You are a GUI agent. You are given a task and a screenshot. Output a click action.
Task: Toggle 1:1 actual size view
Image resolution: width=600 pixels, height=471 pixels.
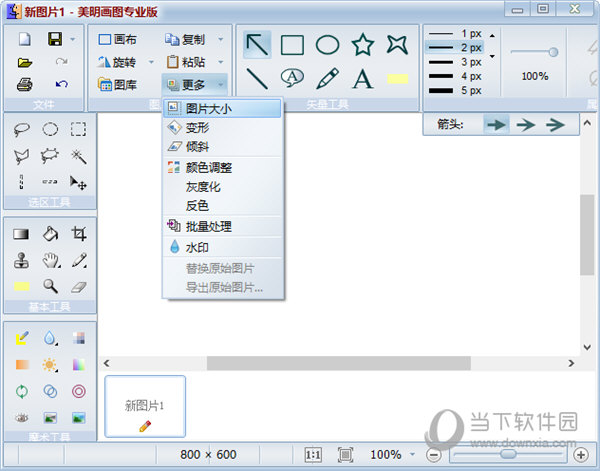click(x=313, y=455)
